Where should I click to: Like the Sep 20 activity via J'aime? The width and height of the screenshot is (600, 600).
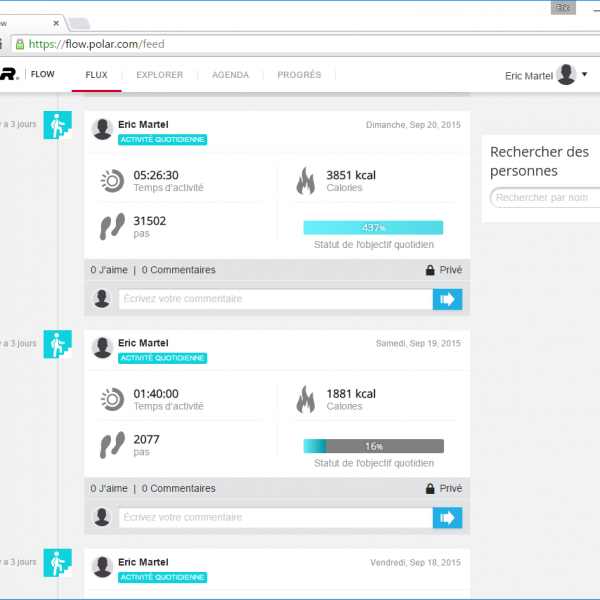tap(109, 270)
